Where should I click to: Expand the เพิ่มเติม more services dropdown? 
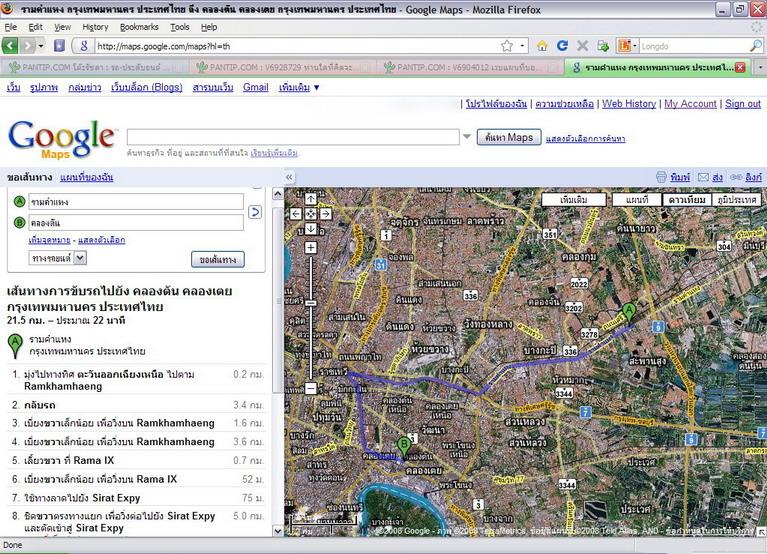click(299, 87)
